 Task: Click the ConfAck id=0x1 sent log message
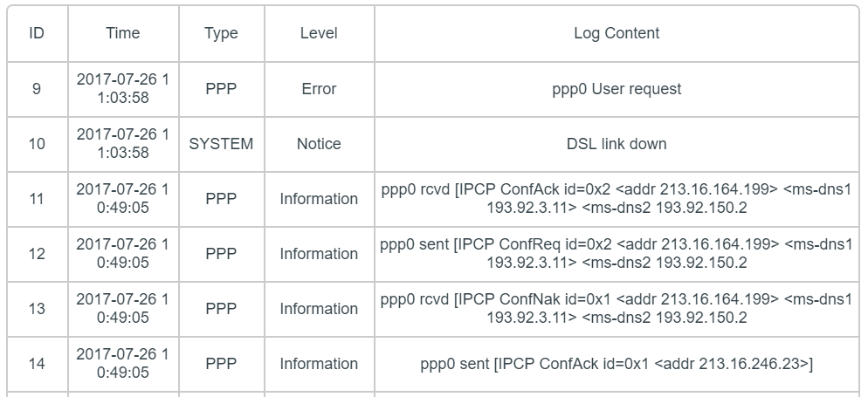617,364
